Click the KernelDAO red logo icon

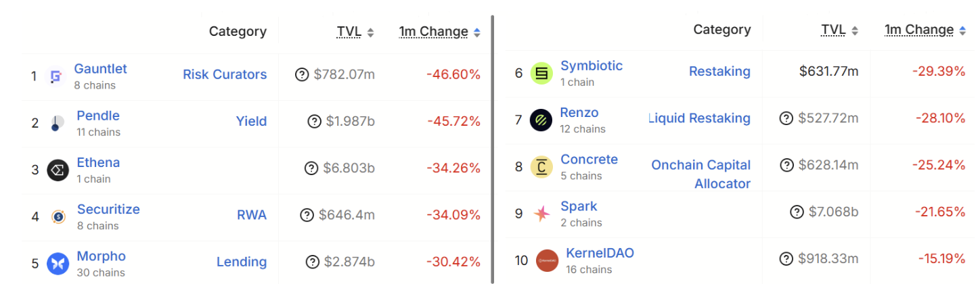click(x=547, y=260)
